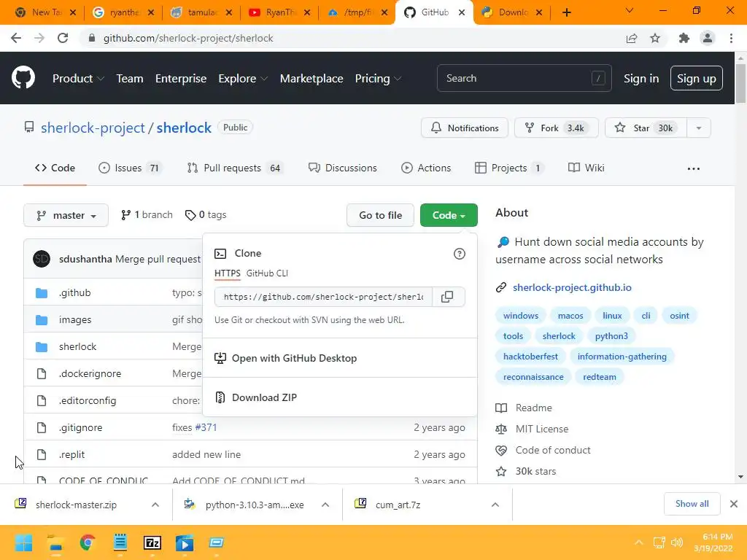Click Download ZIP
Image resolution: width=747 pixels, height=560 pixels.
pyautogui.click(x=264, y=397)
